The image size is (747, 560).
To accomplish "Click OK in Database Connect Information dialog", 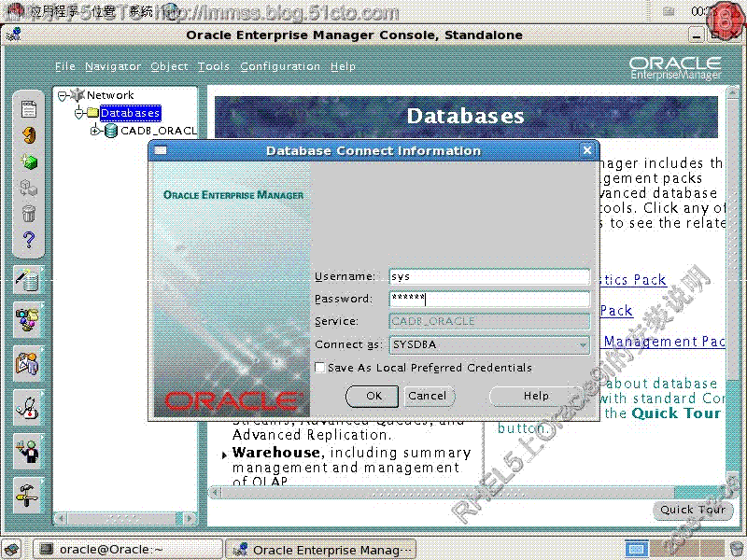I will 372,396.
